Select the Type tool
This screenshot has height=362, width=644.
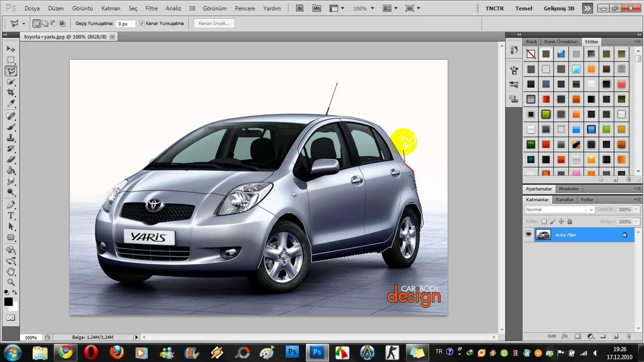(x=11, y=216)
